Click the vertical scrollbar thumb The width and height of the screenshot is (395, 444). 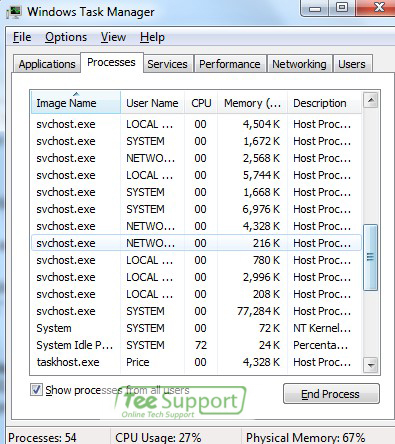(371, 257)
